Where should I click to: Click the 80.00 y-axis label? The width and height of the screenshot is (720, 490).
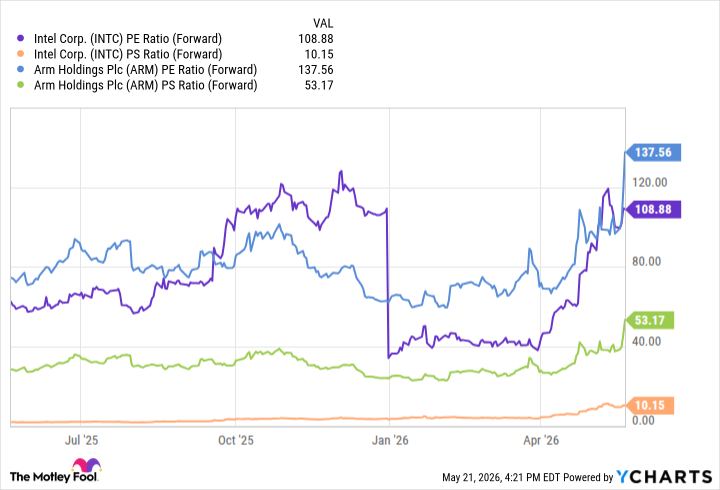click(x=646, y=262)
